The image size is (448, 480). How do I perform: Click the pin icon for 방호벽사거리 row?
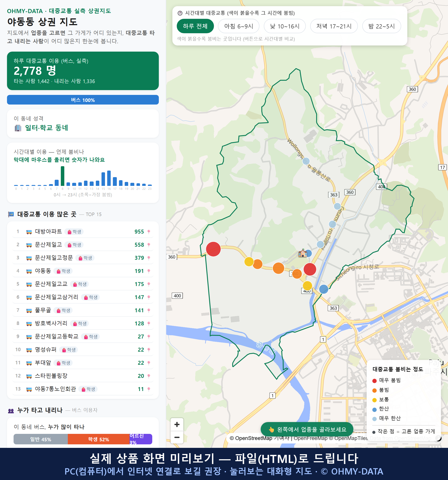pos(149,323)
